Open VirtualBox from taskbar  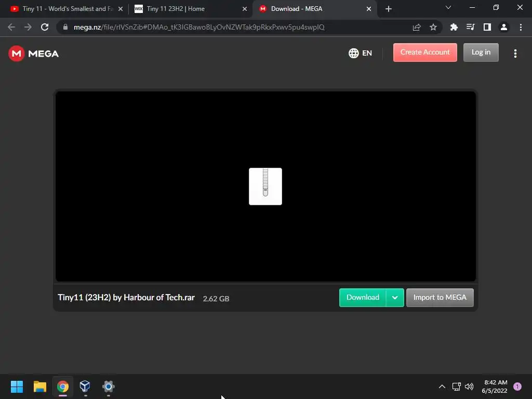point(85,387)
